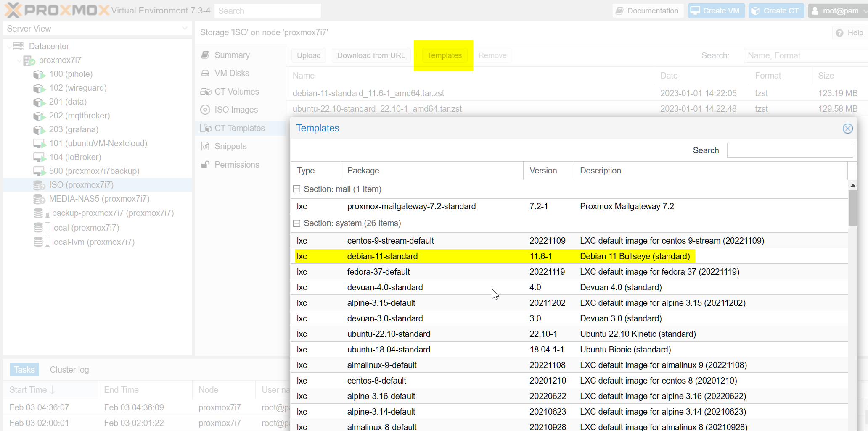
Task: Select container icon for 203 (grafana)
Action: pyautogui.click(x=40, y=130)
